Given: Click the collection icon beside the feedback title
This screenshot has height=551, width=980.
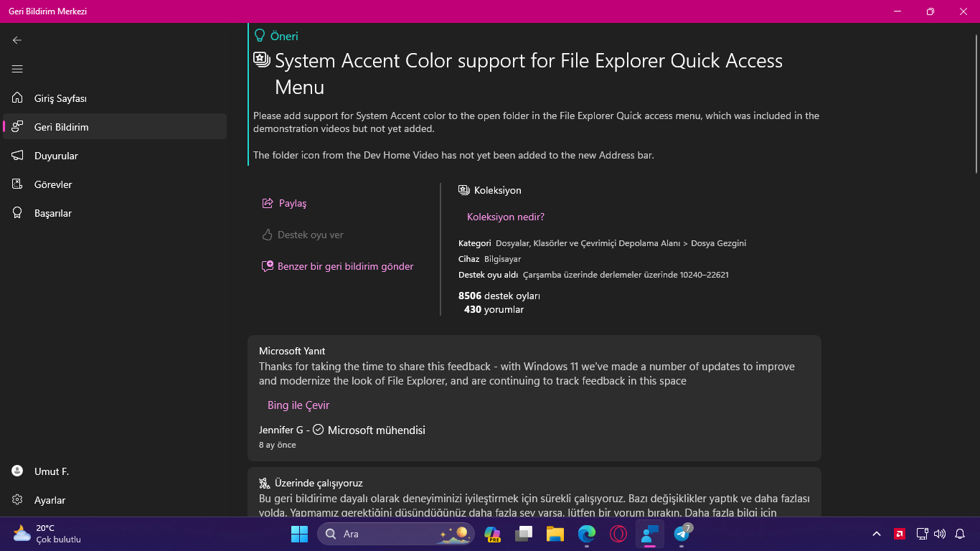Looking at the screenshot, I should click(x=262, y=60).
